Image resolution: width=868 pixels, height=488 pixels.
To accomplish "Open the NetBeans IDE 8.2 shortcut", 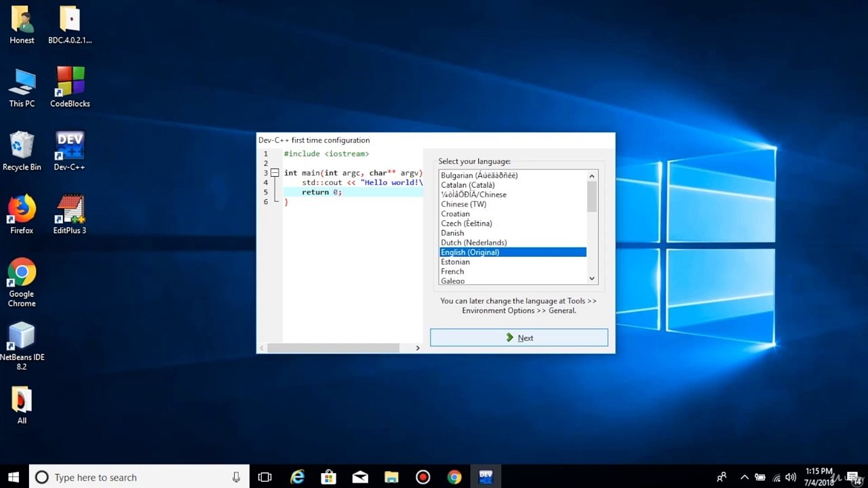I will [22, 344].
